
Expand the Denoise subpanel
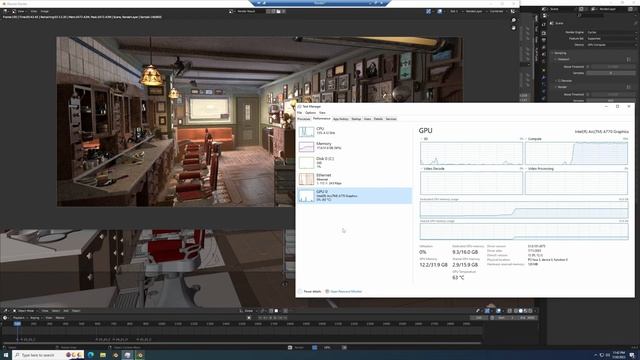(563, 81)
